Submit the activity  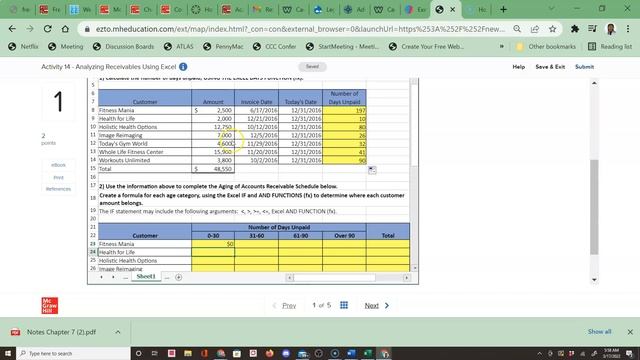(x=584, y=67)
